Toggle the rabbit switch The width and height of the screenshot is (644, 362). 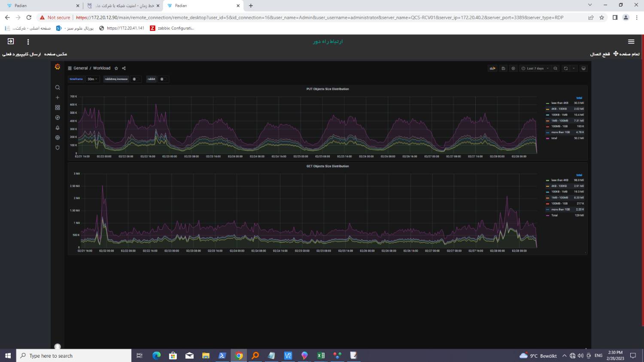(163, 79)
